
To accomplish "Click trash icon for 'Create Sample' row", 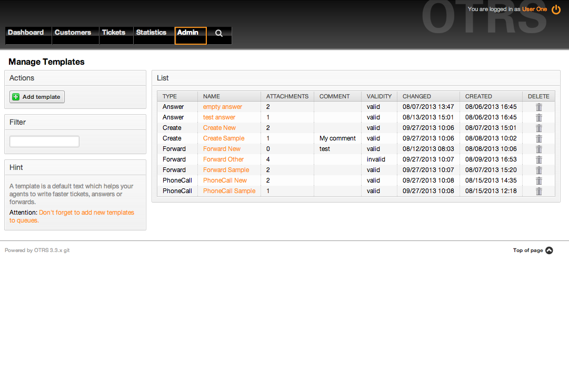I will click(538, 138).
